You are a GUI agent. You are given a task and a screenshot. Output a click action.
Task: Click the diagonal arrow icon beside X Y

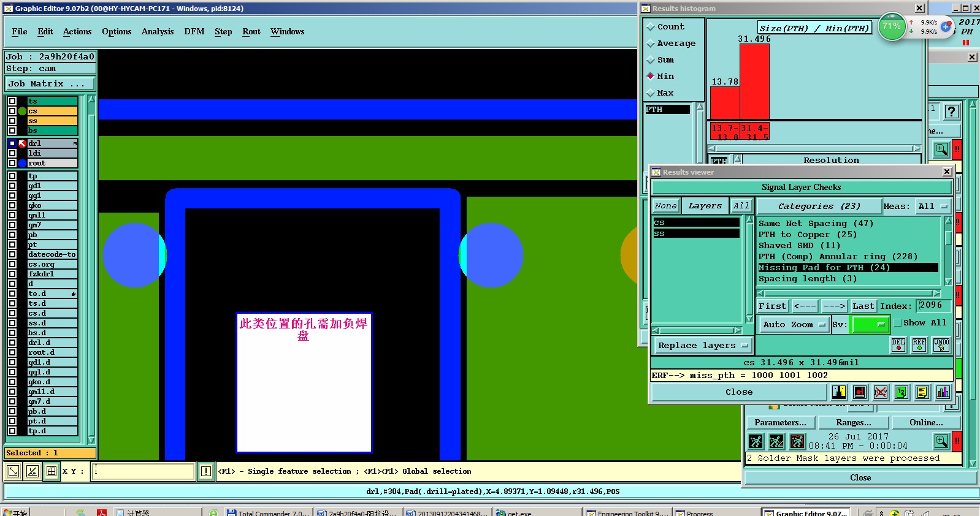click(13, 471)
